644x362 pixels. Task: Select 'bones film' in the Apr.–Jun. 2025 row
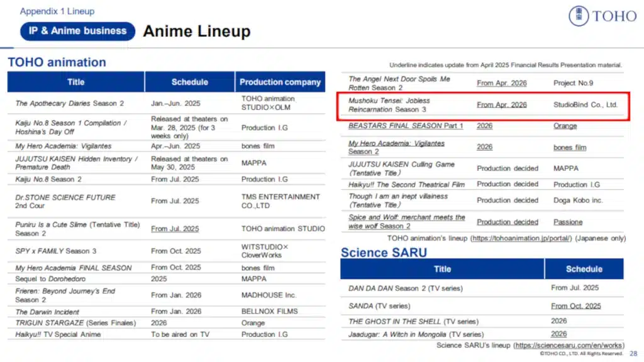pos(258,146)
